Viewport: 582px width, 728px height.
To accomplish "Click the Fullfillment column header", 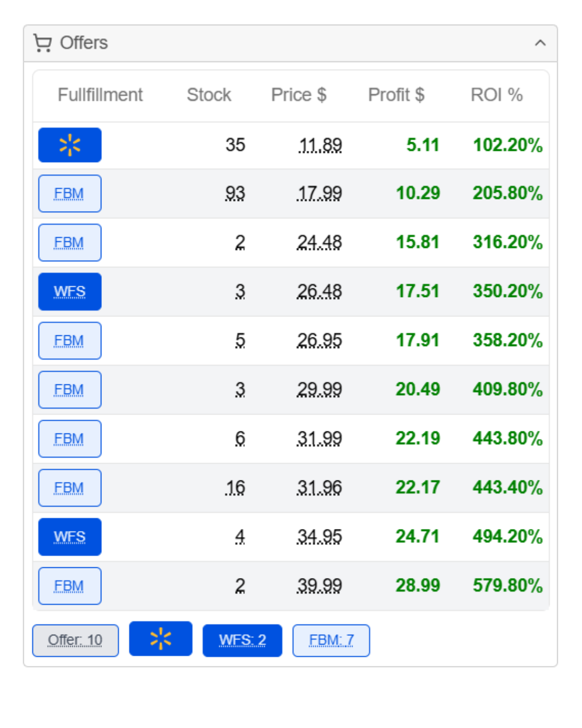I will point(100,95).
